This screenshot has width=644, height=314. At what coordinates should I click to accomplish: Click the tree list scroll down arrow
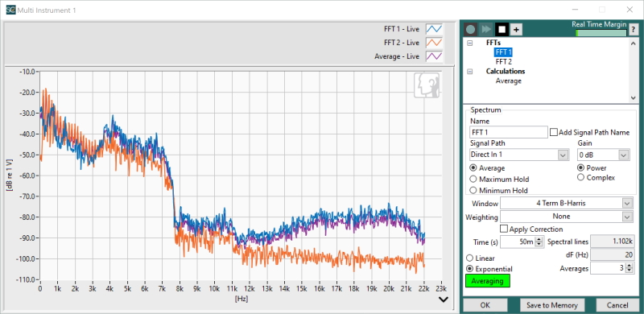click(634, 97)
